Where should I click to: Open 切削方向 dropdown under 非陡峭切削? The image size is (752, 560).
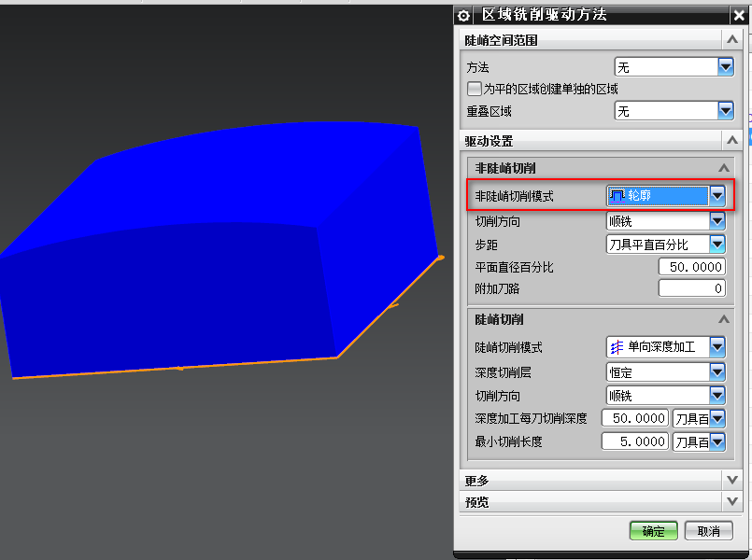coord(717,221)
